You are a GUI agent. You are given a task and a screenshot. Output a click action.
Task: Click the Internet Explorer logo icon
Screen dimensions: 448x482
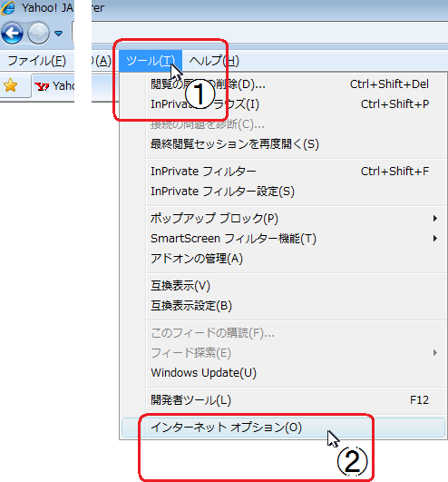click(7, 7)
